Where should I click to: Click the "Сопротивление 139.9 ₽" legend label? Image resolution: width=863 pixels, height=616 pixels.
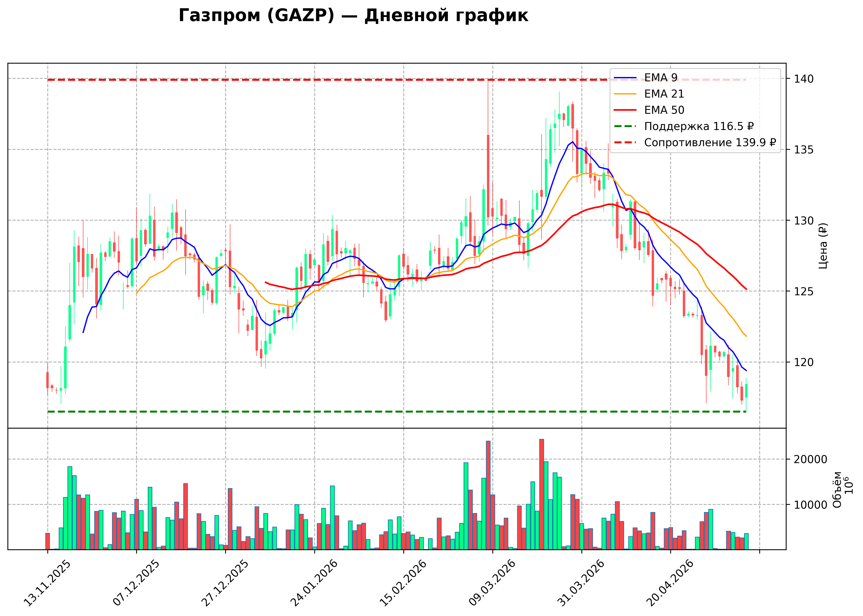click(x=710, y=143)
